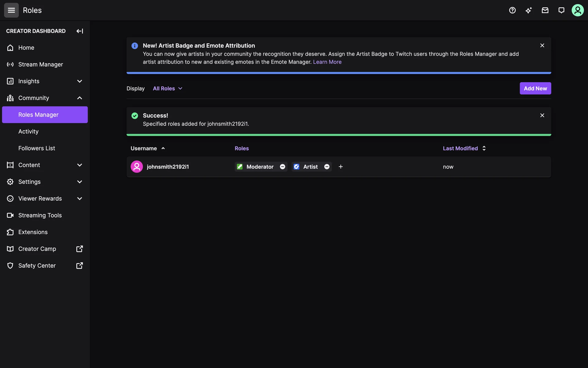Go to the Activity page
Viewport: 588px width, 368px height.
click(28, 131)
